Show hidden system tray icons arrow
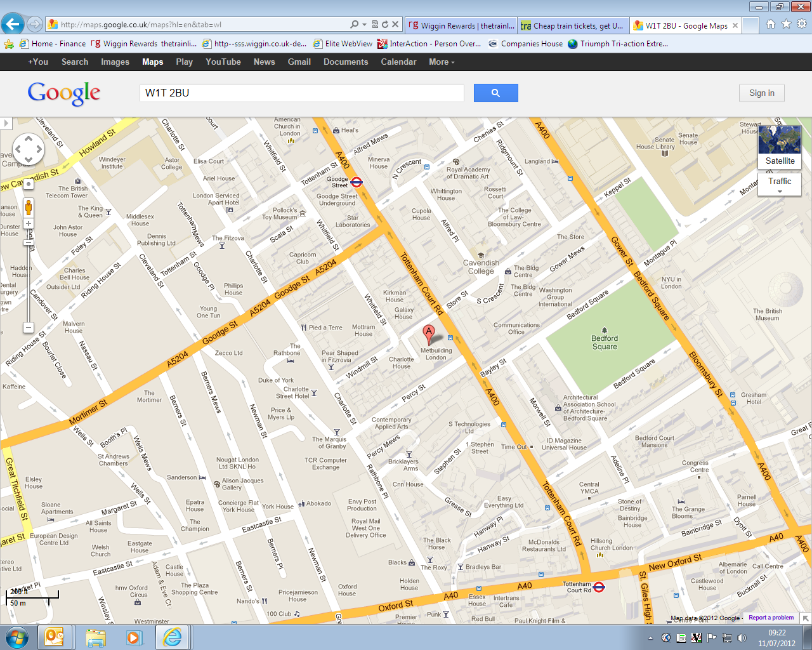The width and height of the screenshot is (812, 650). click(x=650, y=638)
